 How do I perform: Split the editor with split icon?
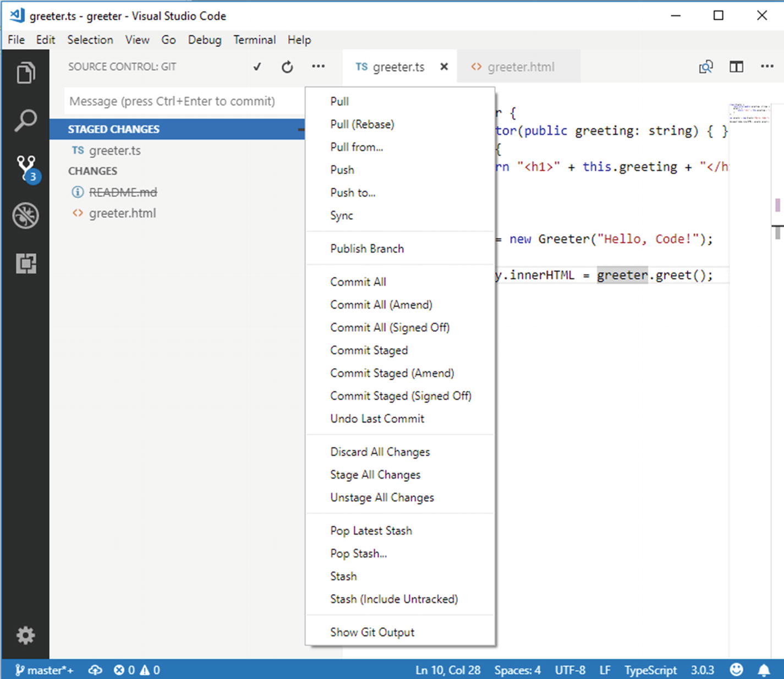click(x=736, y=67)
